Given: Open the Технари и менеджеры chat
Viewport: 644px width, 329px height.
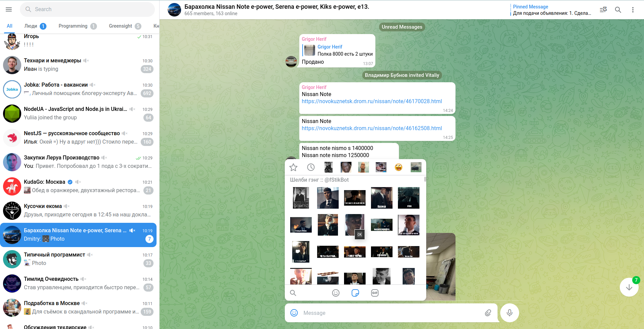Looking at the screenshot, I should click(78, 65).
